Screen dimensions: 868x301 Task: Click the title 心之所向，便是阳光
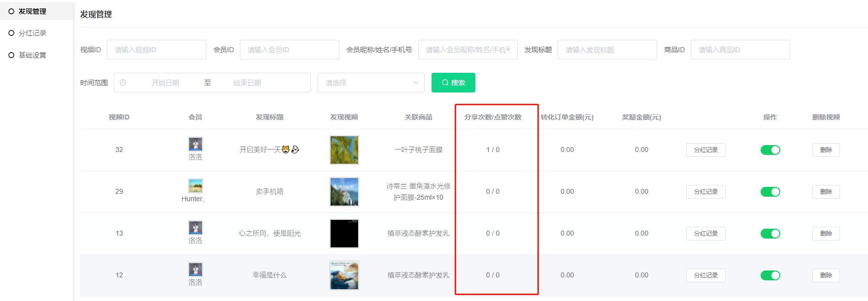(x=269, y=233)
